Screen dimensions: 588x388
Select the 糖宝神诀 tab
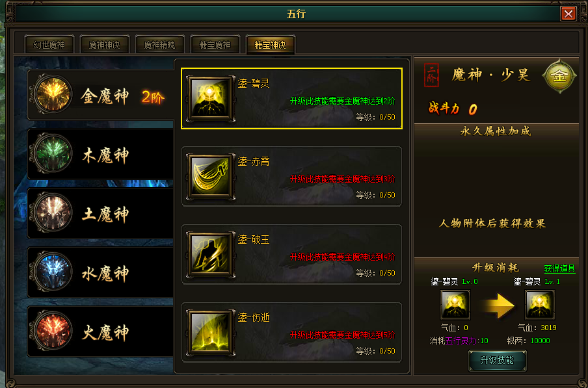click(x=271, y=45)
